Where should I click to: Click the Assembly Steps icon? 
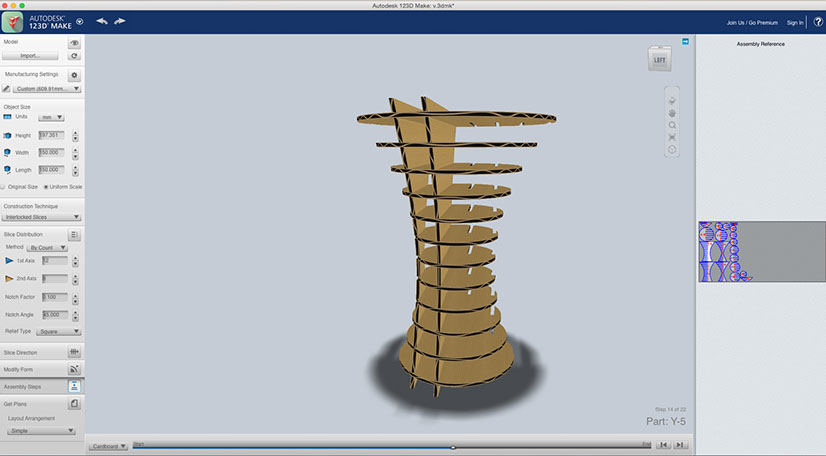pyautogui.click(x=74, y=386)
